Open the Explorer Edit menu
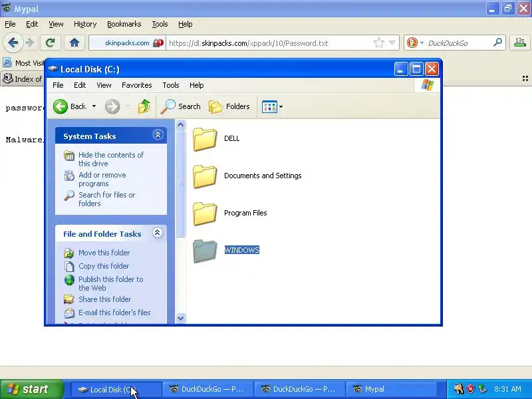532x399 pixels. pos(80,85)
